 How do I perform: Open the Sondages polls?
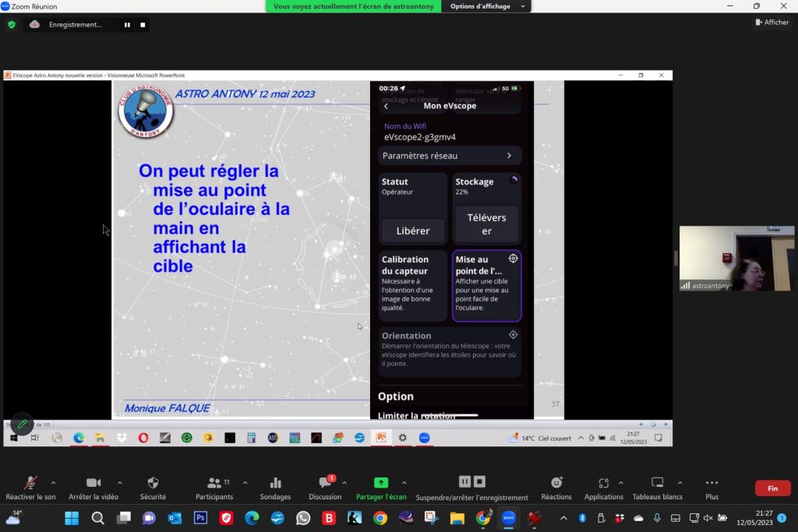coord(275,488)
